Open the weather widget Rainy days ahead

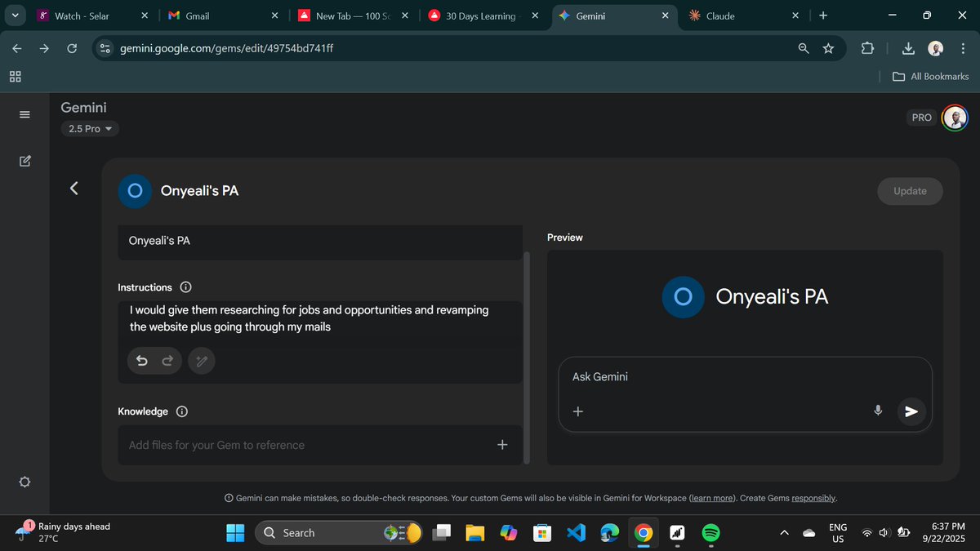64,532
